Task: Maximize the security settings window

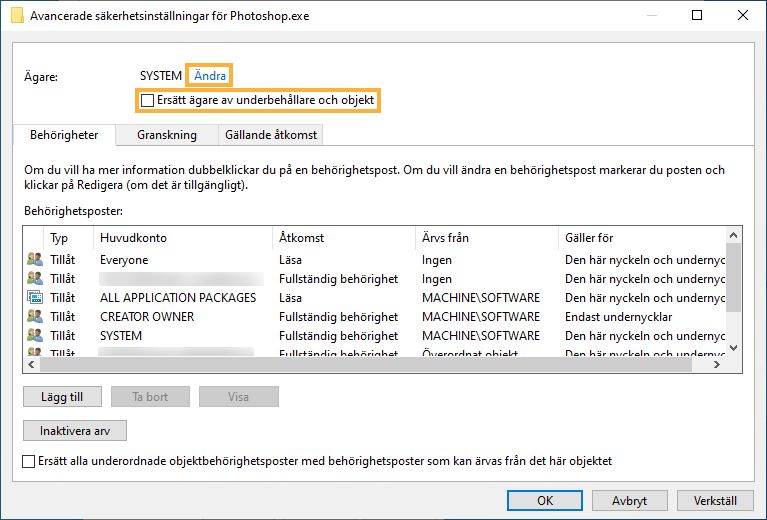Action: (697, 15)
